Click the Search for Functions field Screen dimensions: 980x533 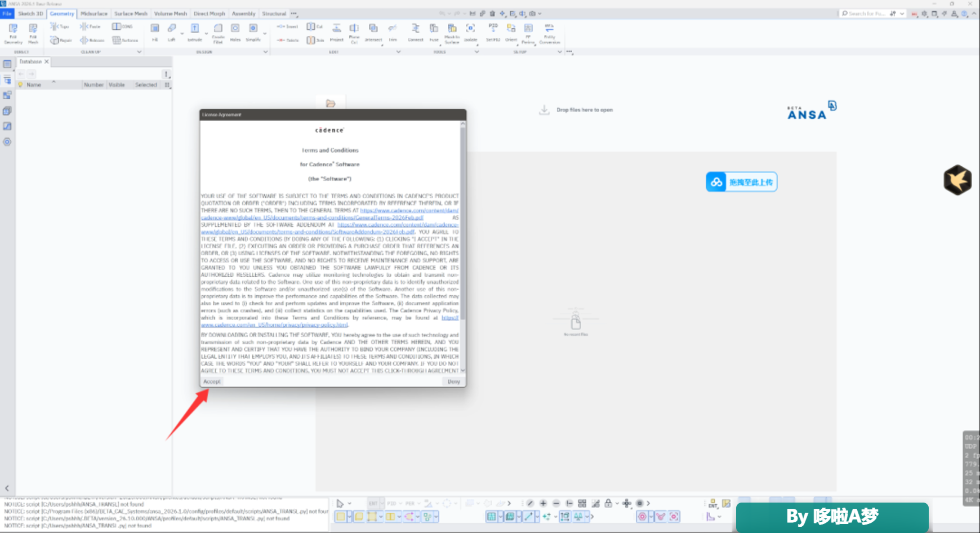point(868,14)
